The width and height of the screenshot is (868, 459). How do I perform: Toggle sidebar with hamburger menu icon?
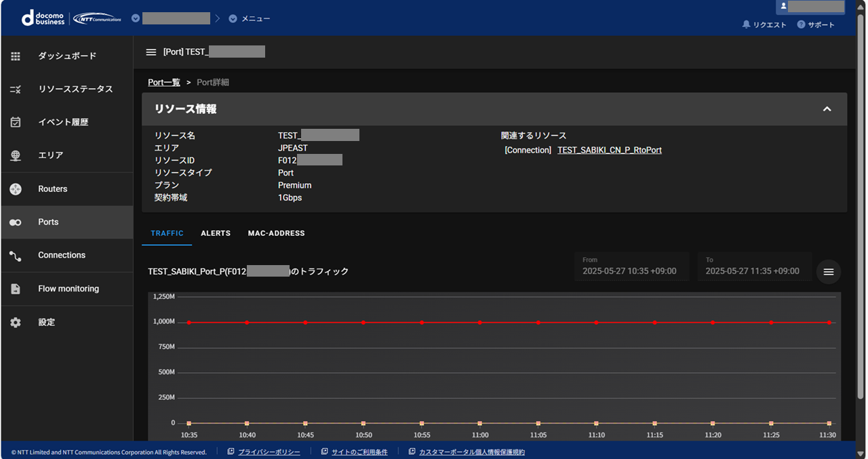(151, 52)
